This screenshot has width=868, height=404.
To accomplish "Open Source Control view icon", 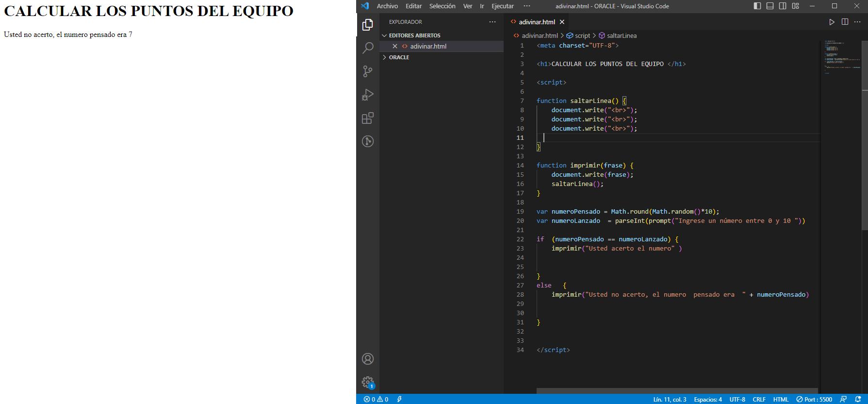I will [368, 71].
